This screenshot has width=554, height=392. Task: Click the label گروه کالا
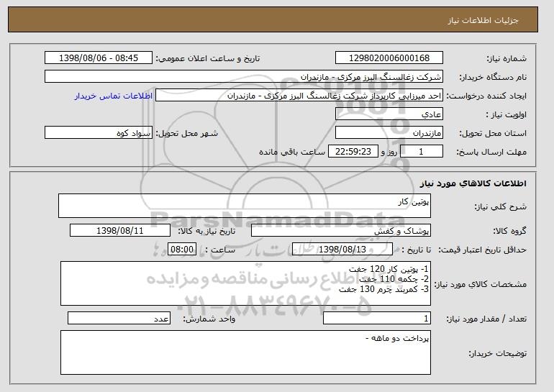[x=509, y=231]
